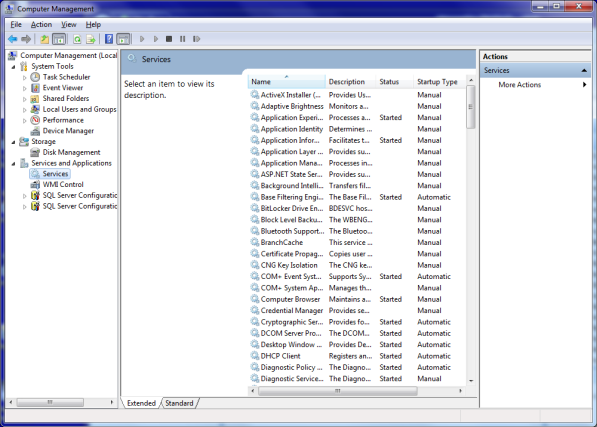Collapse the System Tools node
The height and width of the screenshot is (427, 597).
point(13,67)
